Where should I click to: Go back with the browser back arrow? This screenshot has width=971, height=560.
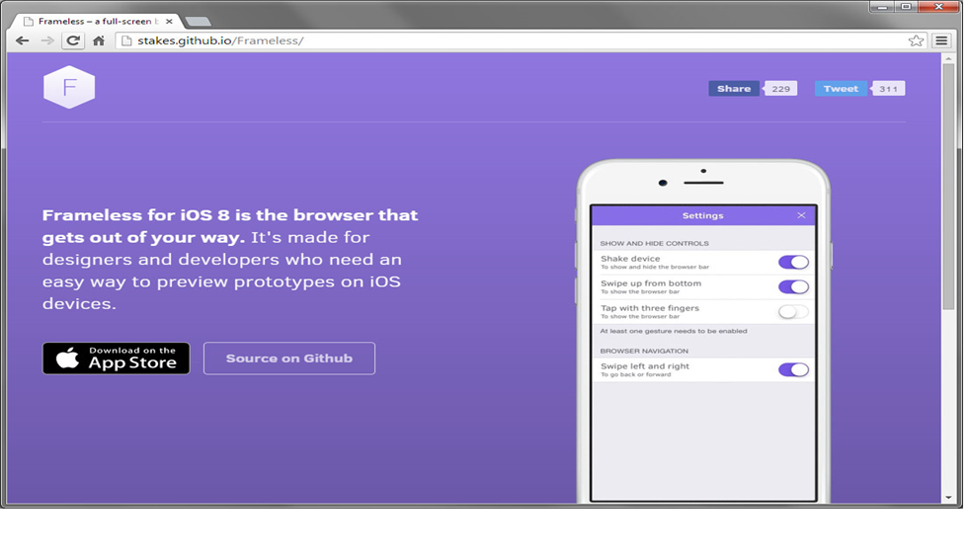coord(23,40)
